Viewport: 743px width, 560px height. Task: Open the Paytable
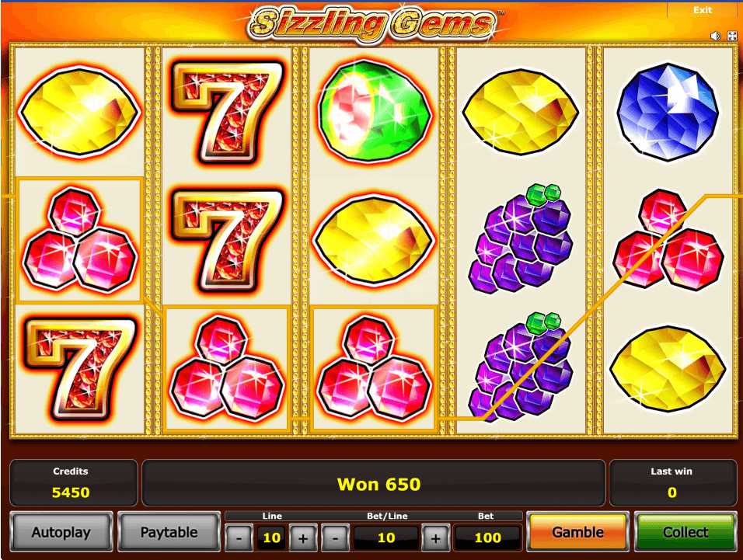[169, 532]
